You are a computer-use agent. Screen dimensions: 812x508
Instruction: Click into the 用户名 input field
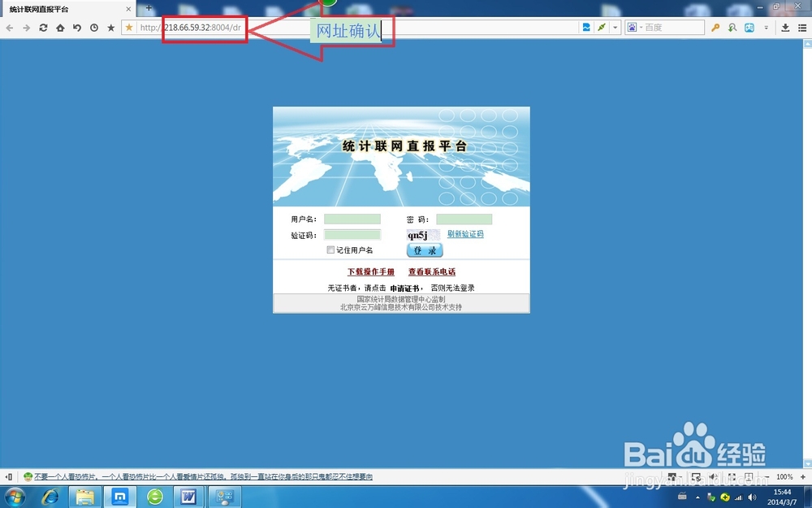[x=352, y=219]
